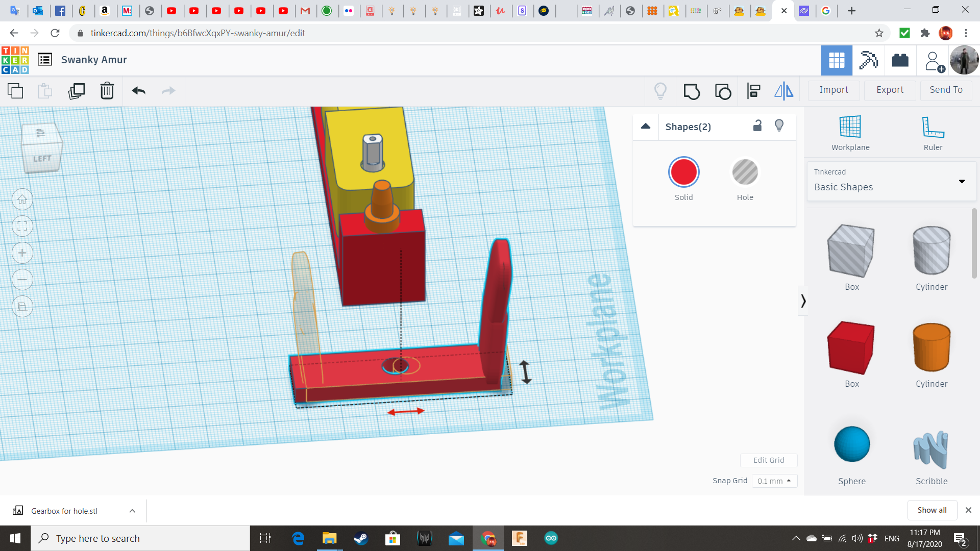Click the red Solid color swatch

click(x=683, y=172)
